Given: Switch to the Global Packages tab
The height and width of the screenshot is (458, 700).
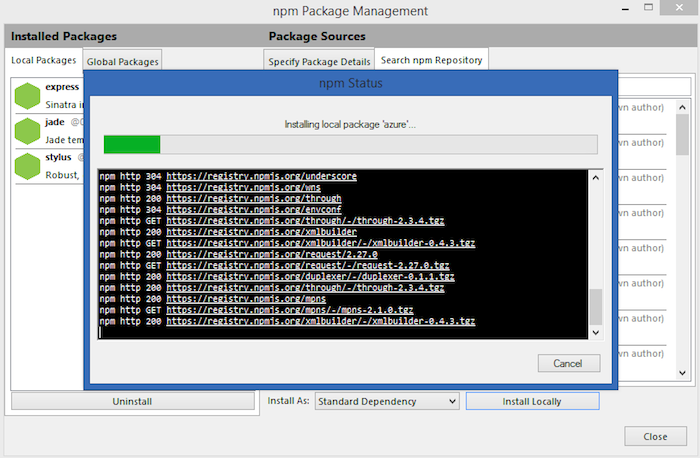Looking at the screenshot, I should coord(123,62).
